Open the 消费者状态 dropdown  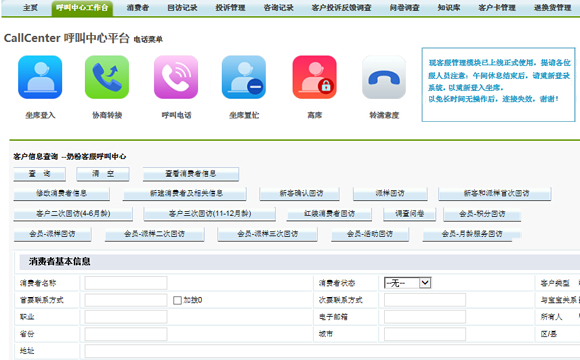click(407, 283)
